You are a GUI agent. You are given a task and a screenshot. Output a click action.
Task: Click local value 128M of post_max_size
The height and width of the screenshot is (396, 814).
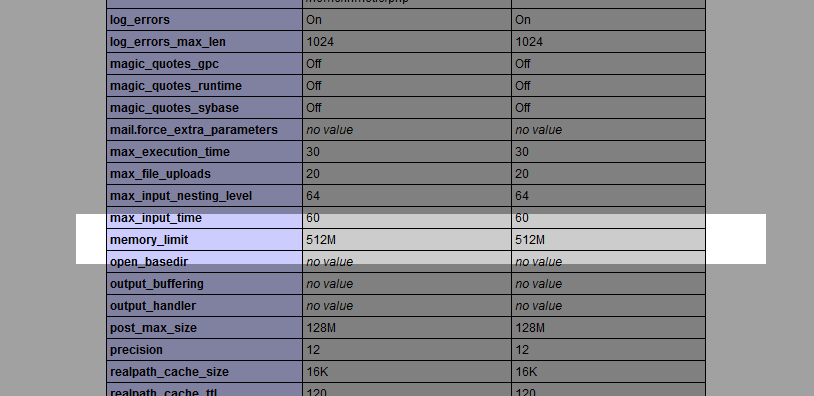[x=321, y=328]
